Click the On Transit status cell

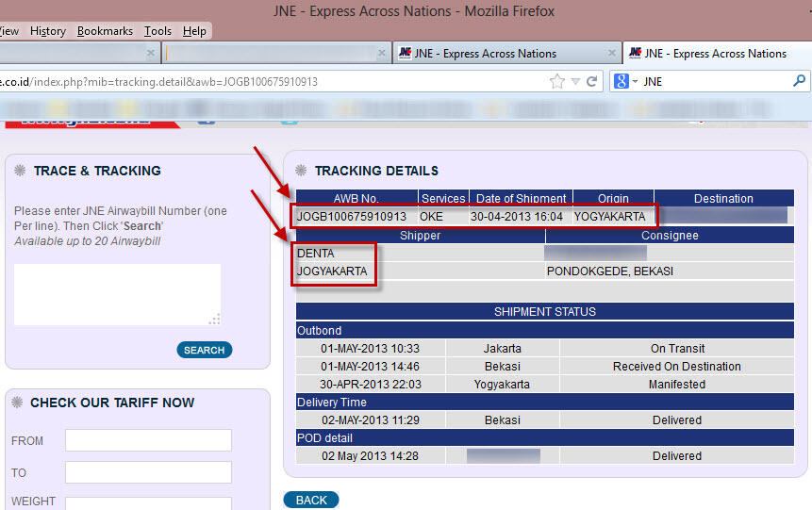coord(677,349)
